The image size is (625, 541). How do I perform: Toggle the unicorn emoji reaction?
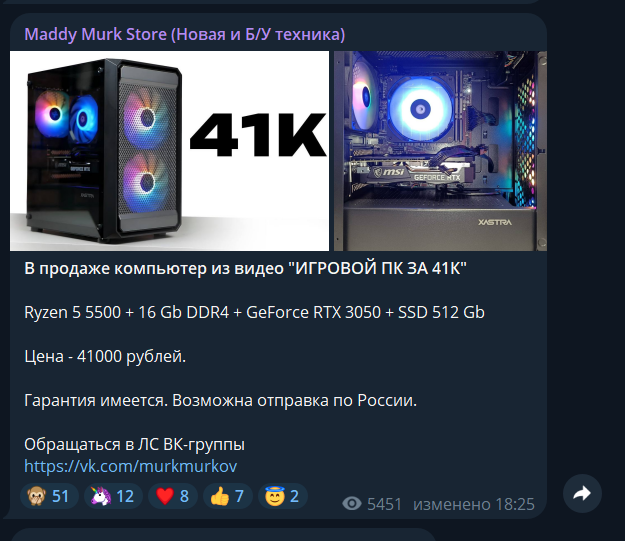tap(113, 496)
